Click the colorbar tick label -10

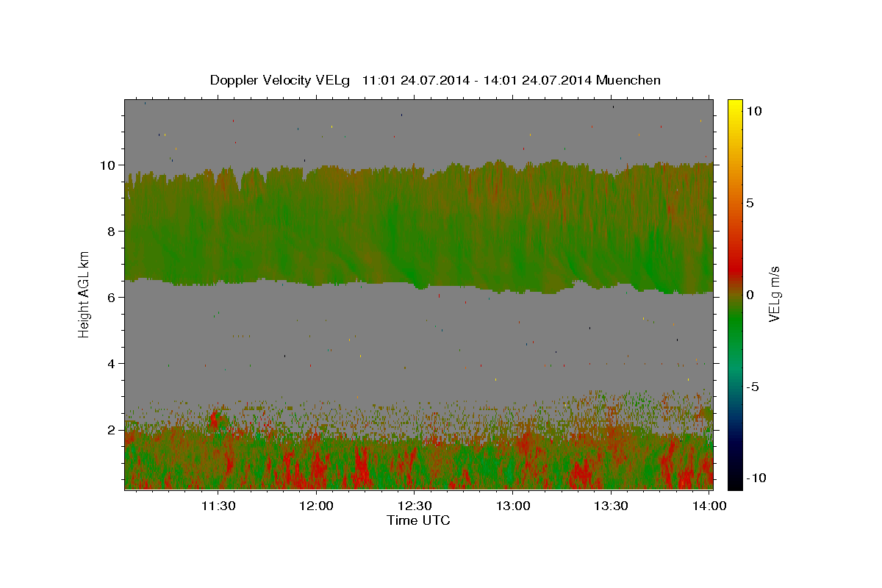coord(757,478)
